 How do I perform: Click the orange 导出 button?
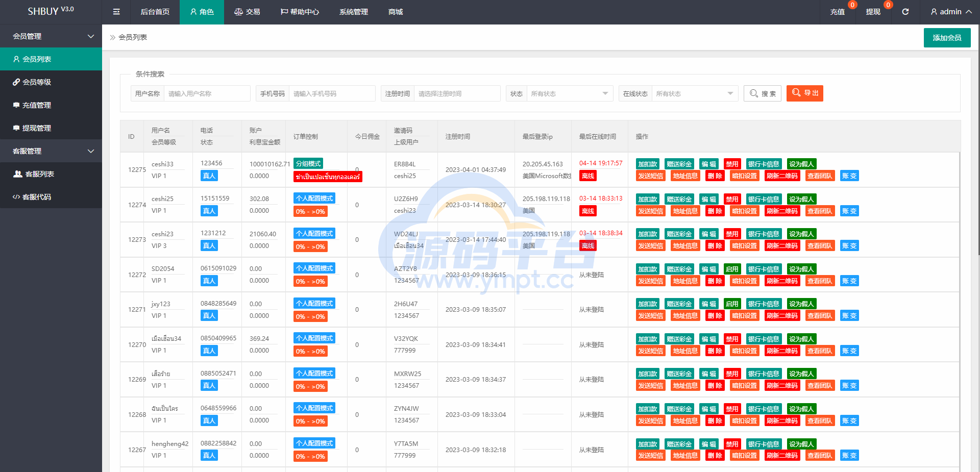(x=805, y=93)
